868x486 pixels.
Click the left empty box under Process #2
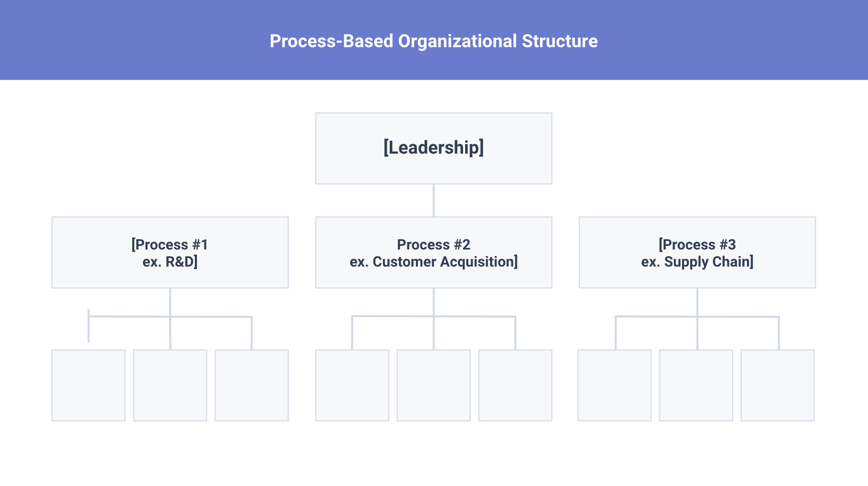[x=352, y=385]
